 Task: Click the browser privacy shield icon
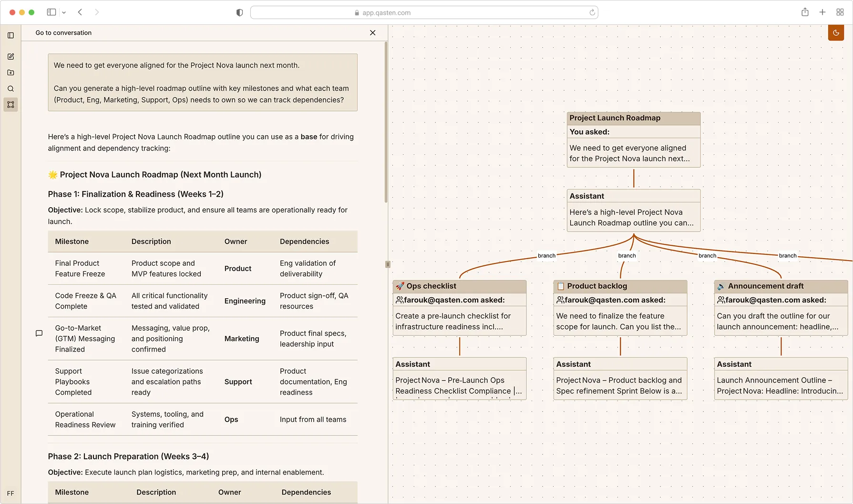click(239, 13)
